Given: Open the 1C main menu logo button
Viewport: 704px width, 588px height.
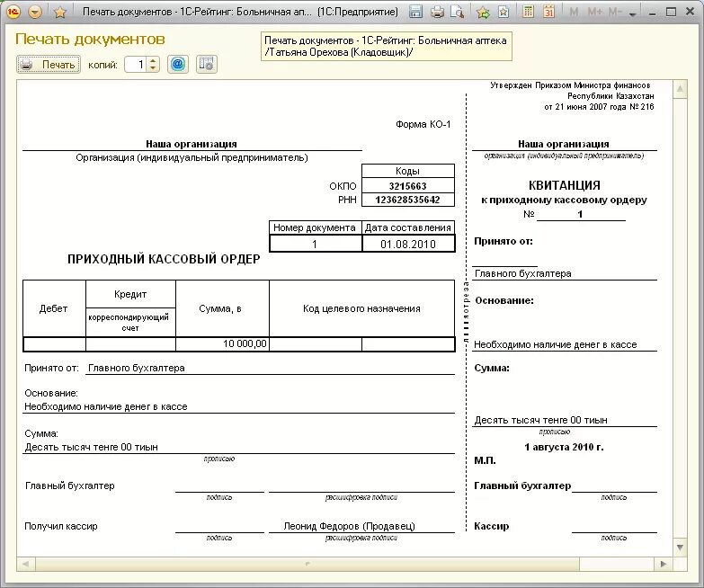Looking at the screenshot, I should pos(13,12).
